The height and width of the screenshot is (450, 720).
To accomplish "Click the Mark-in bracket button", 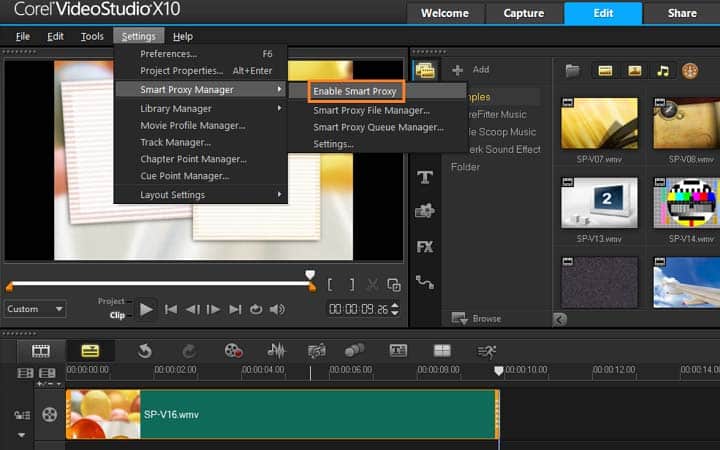I will (x=330, y=285).
